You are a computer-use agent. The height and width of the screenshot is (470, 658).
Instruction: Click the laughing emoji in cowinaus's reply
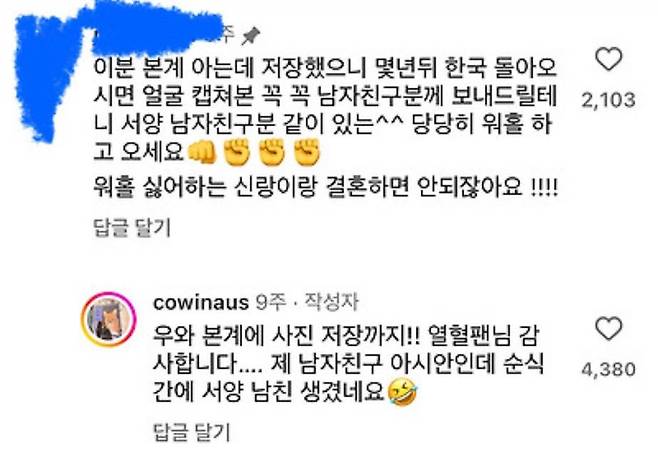[402, 393]
